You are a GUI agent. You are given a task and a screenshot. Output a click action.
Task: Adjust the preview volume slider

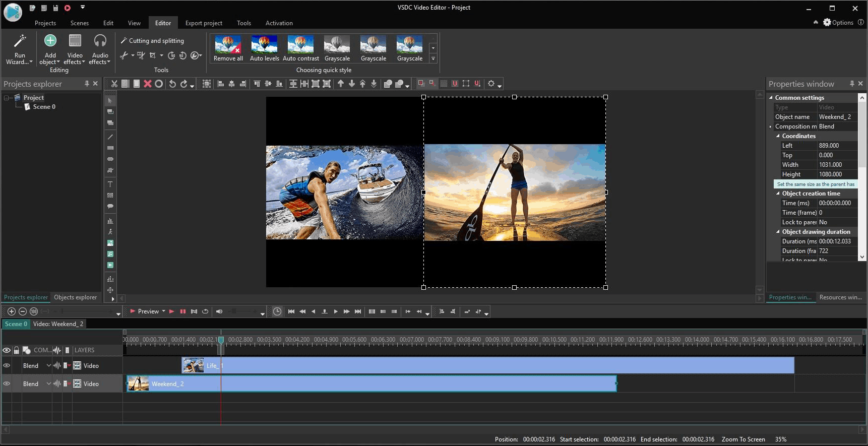click(244, 311)
